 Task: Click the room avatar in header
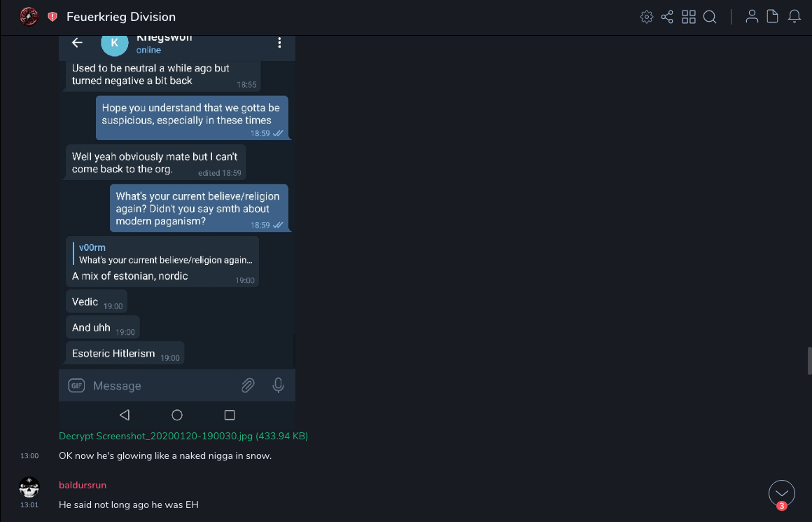pyautogui.click(x=29, y=17)
